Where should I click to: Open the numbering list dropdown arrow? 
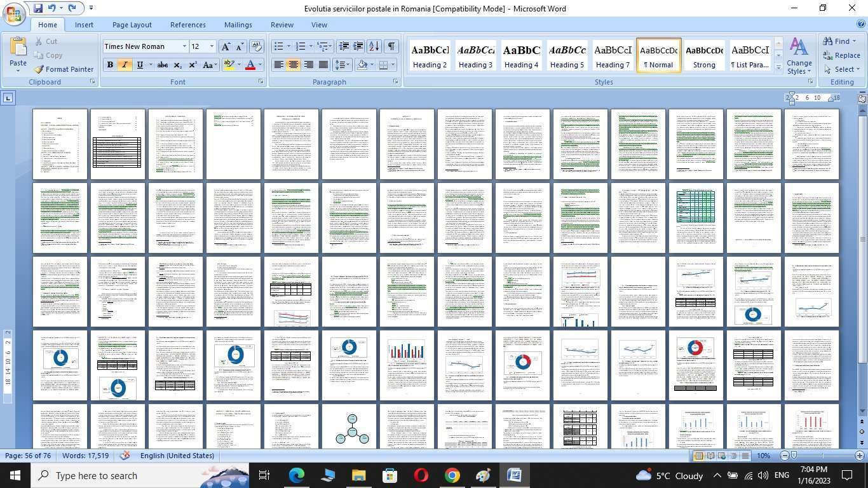click(x=311, y=46)
